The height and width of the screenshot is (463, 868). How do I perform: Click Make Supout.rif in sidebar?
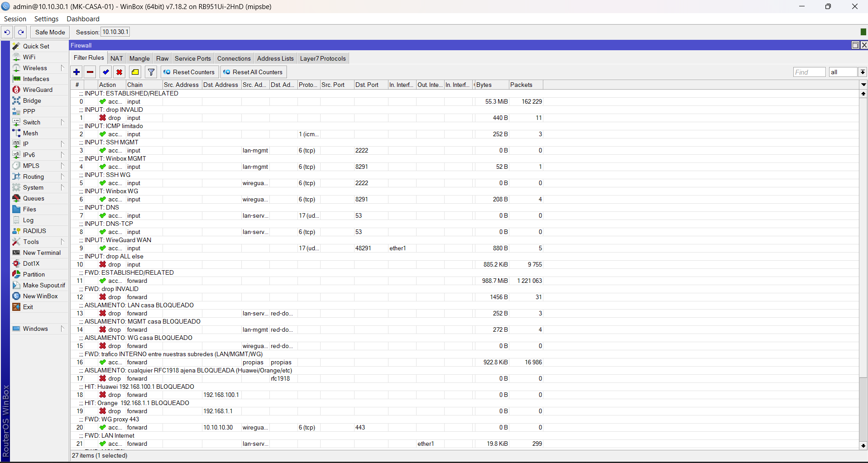tap(44, 285)
